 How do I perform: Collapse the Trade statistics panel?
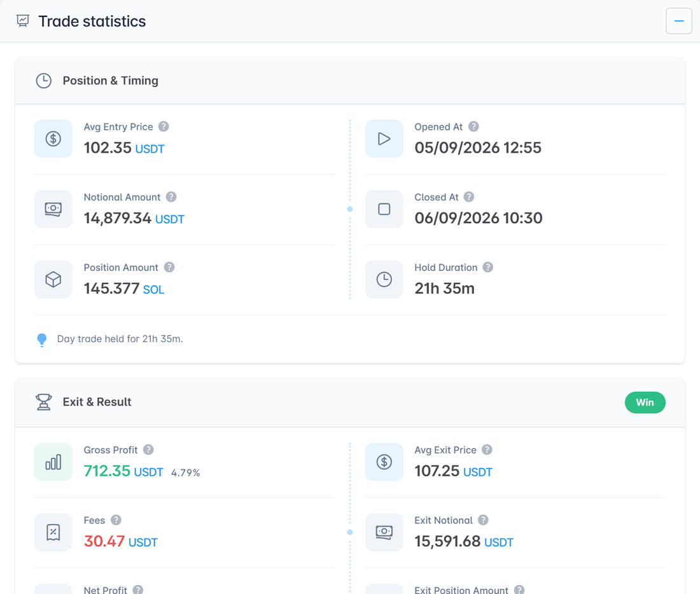[678, 21]
